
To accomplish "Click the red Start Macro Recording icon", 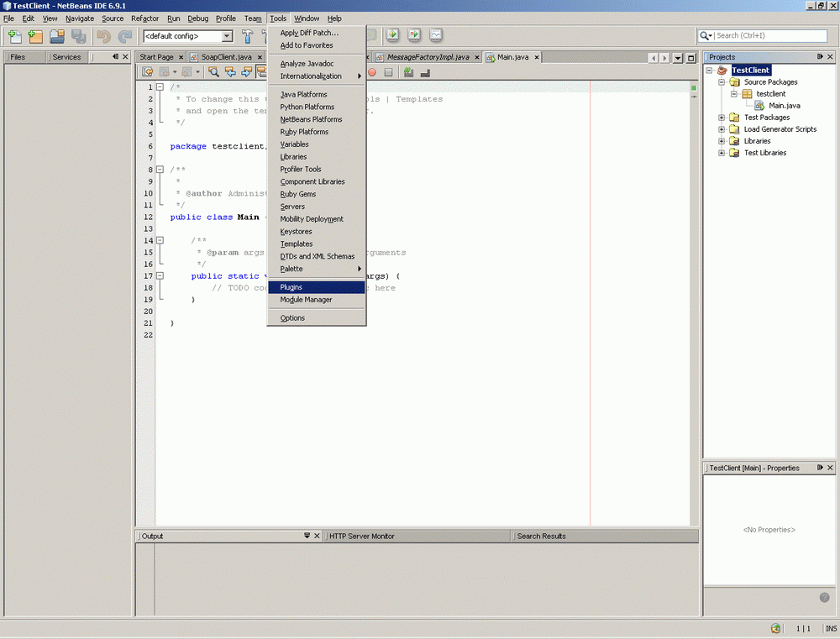I will 372,72.
